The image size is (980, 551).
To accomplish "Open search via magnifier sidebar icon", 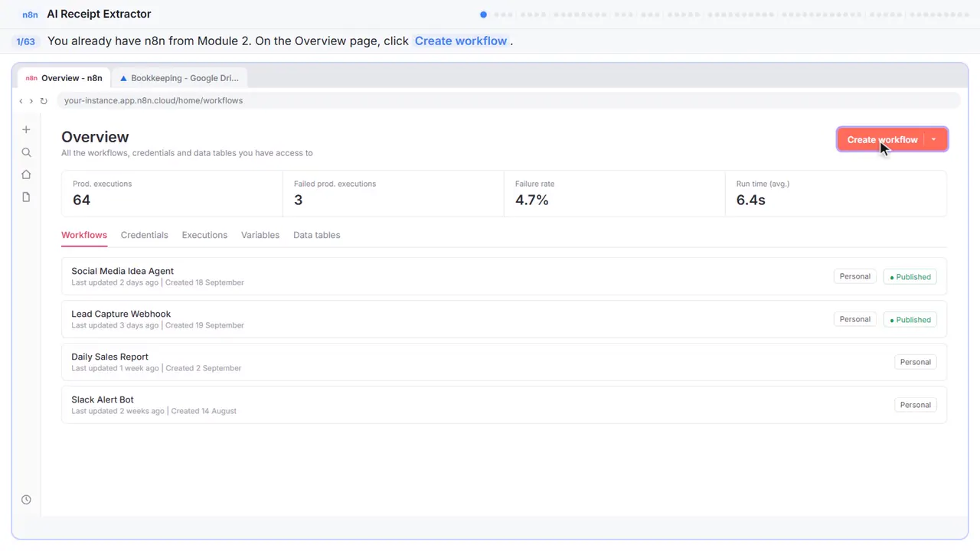I will pos(26,152).
